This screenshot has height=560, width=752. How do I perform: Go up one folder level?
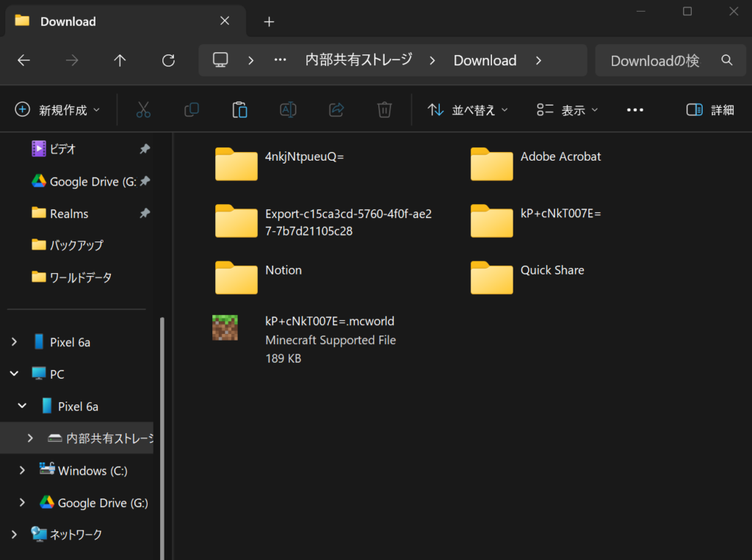(x=120, y=61)
